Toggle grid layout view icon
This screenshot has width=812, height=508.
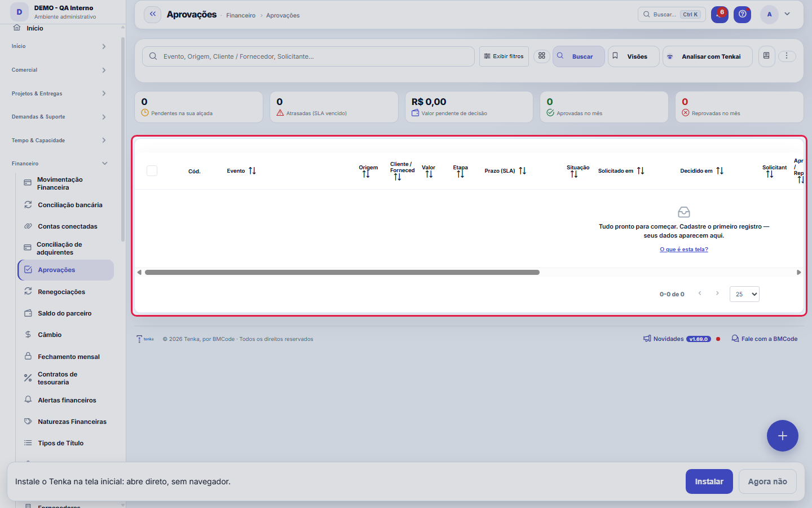pos(542,56)
